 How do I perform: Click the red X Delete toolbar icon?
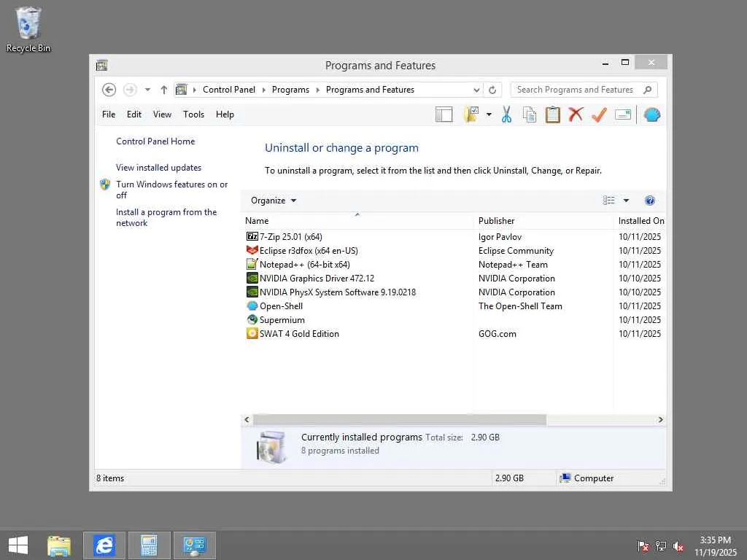pyautogui.click(x=576, y=114)
